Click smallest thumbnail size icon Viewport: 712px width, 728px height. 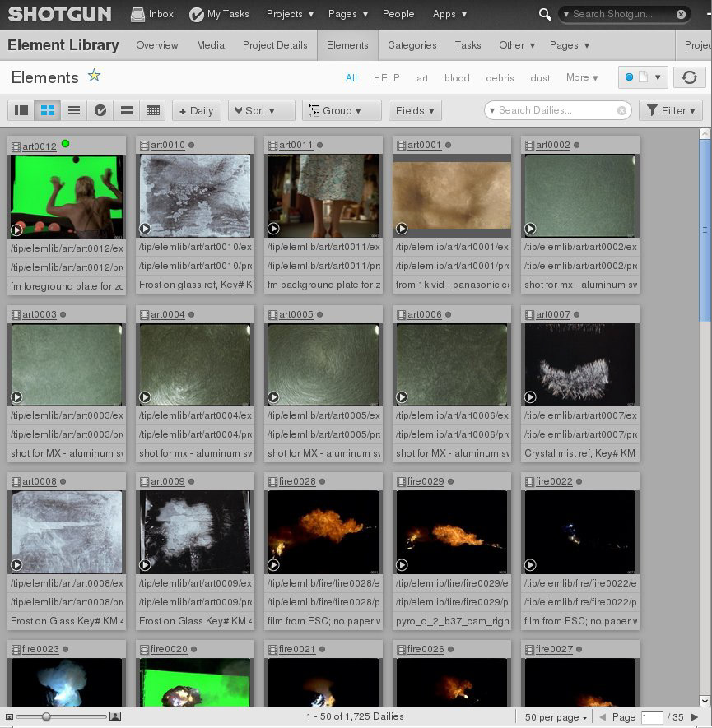point(9,716)
